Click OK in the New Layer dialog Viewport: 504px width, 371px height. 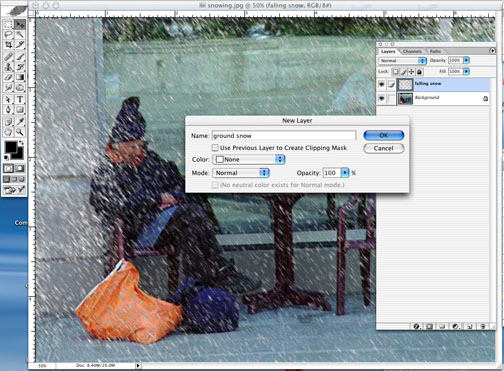coord(383,135)
